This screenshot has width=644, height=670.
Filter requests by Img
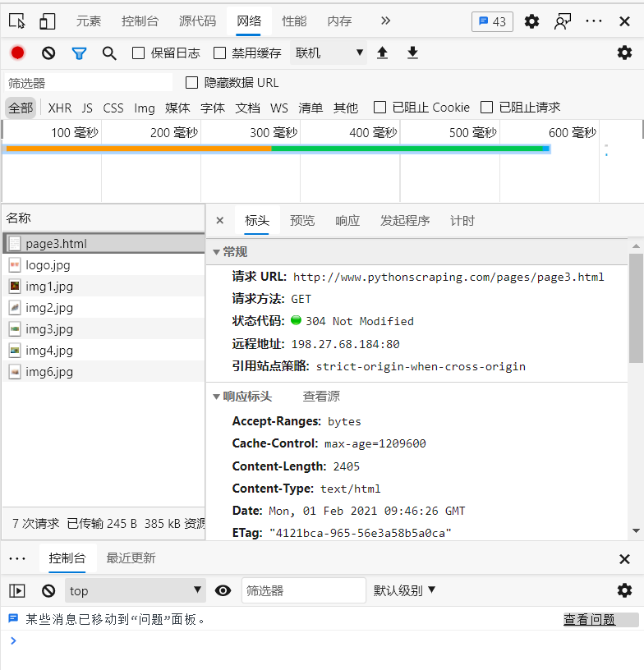pyautogui.click(x=145, y=108)
